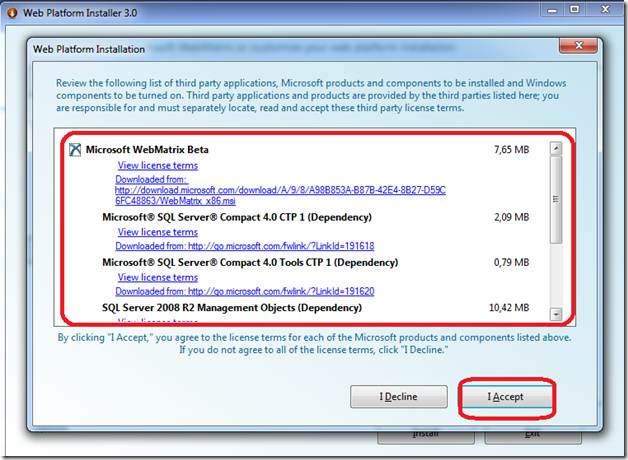The width and height of the screenshot is (628, 460).
Task: Click the WebMatrix Beta product icon
Action: point(75,150)
